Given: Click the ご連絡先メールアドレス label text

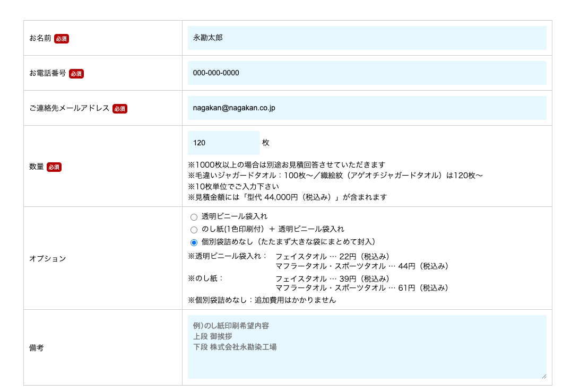Looking at the screenshot, I should (x=70, y=108).
